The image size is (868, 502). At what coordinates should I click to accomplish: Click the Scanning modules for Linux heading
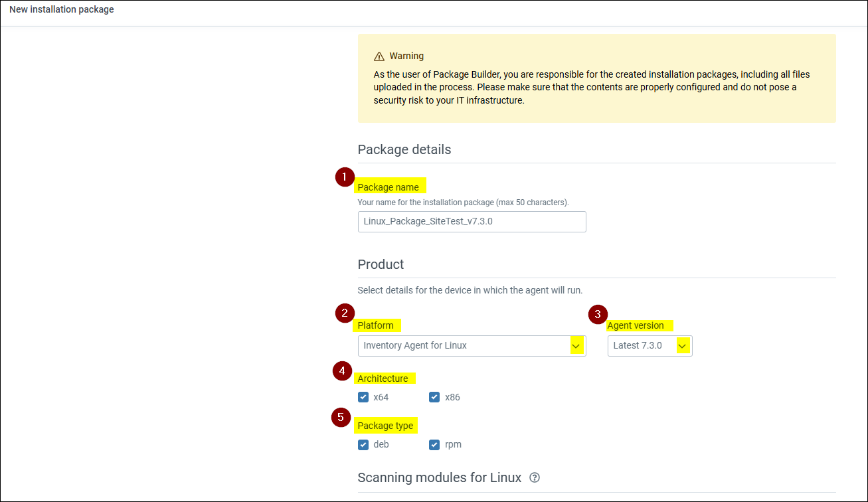tap(440, 477)
